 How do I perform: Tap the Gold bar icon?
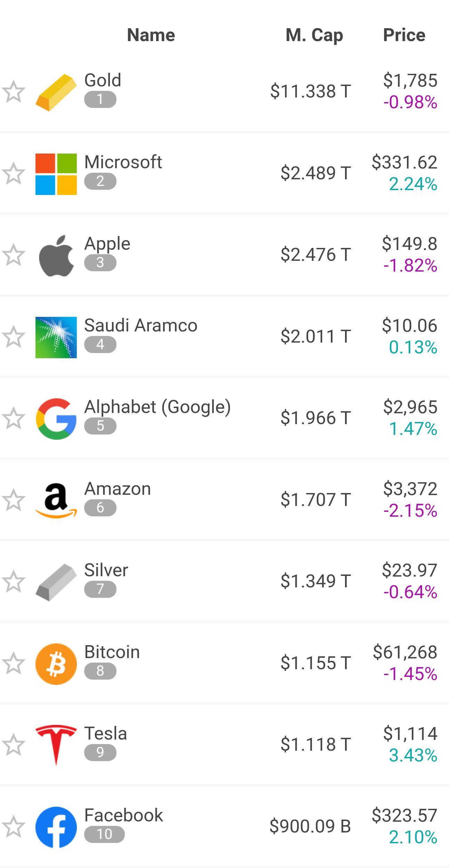[56, 93]
